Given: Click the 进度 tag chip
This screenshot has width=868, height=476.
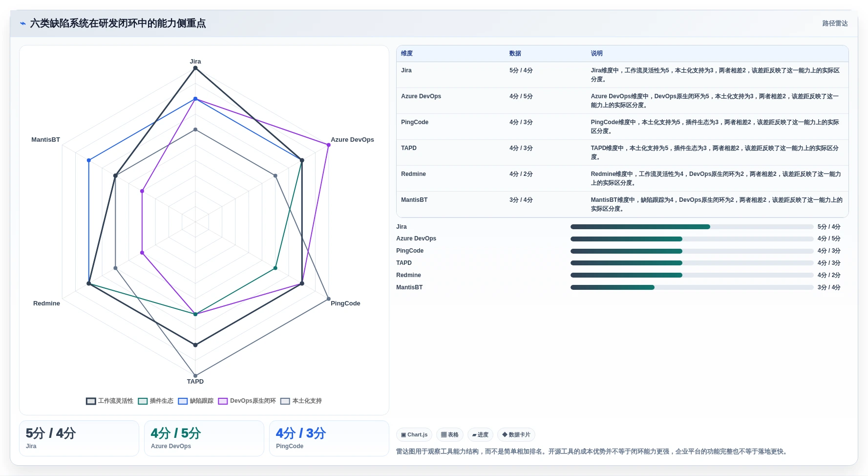Looking at the screenshot, I should coord(480,434).
